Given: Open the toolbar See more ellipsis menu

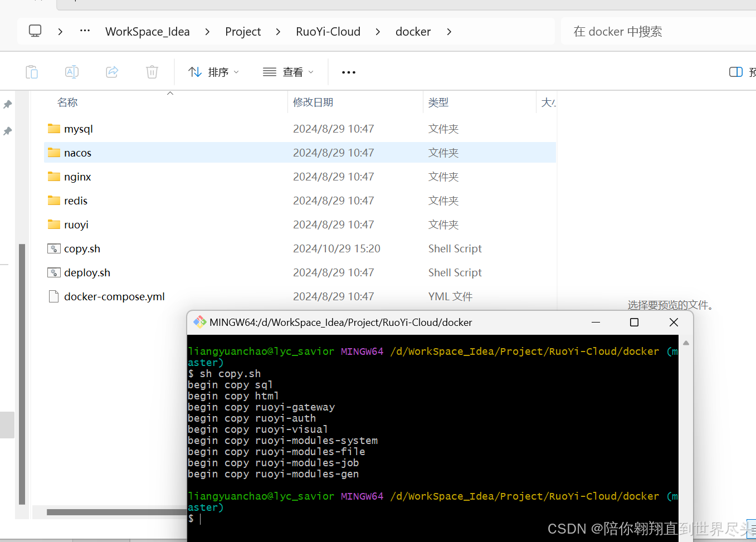Looking at the screenshot, I should point(349,72).
